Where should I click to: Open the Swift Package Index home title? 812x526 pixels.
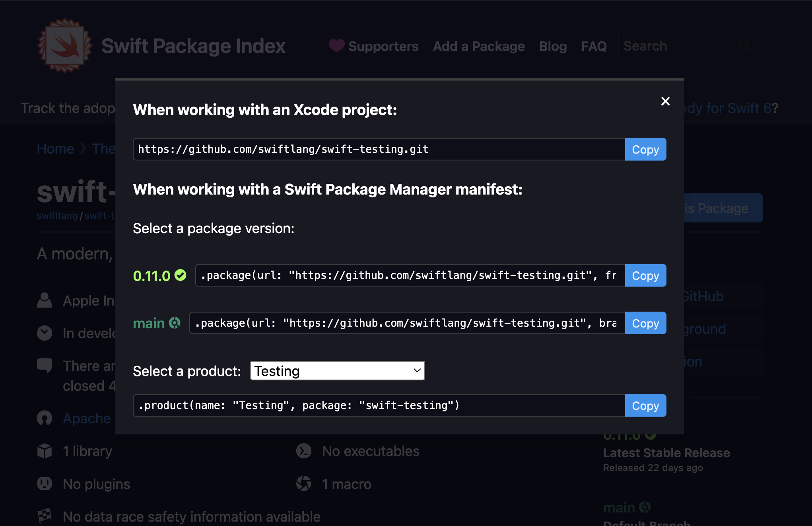(x=193, y=46)
